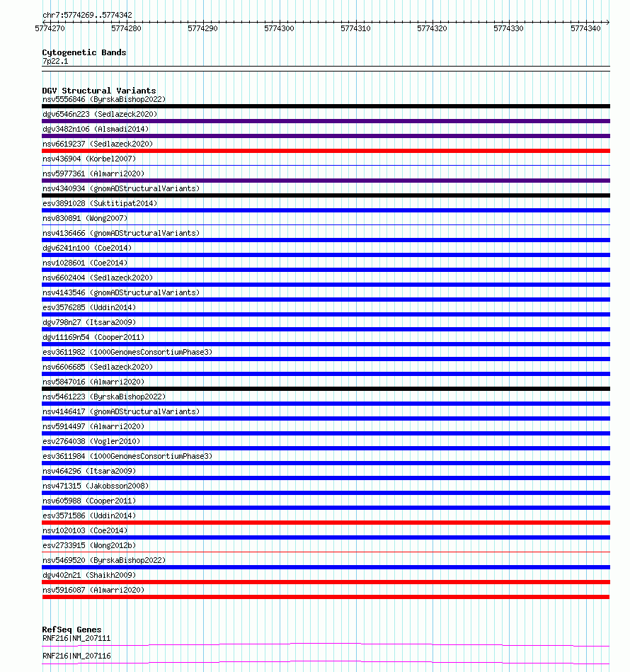Click the blue bar under esv3891028
This screenshot has height=672, width=630.
[x=326, y=210]
